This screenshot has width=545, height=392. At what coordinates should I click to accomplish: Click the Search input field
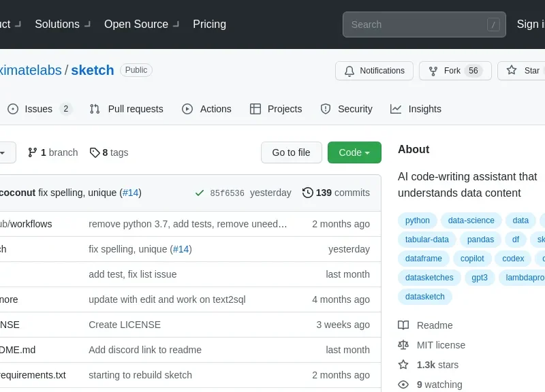424,24
